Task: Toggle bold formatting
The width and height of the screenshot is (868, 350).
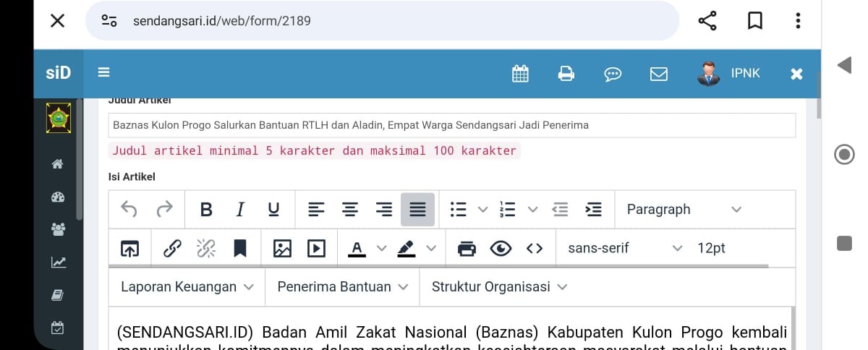Action: click(x=206, y=210)
